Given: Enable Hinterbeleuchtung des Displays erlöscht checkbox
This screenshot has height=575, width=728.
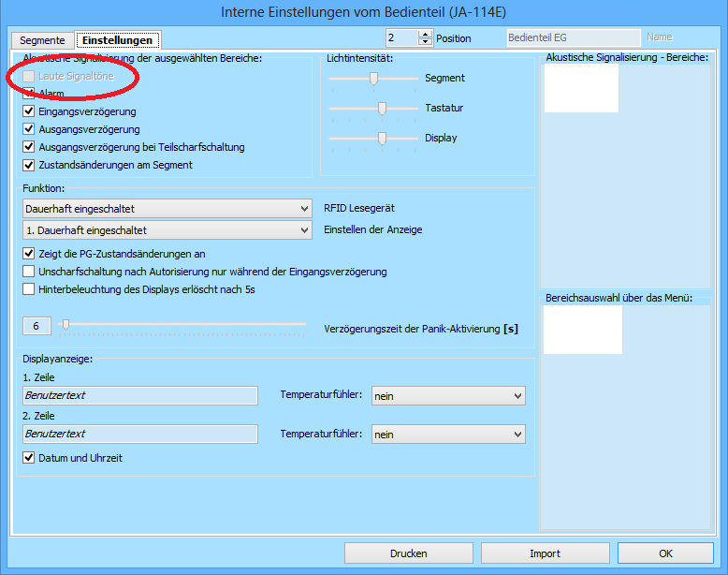Looking at the screenshot, I should [x=28, y=289].
